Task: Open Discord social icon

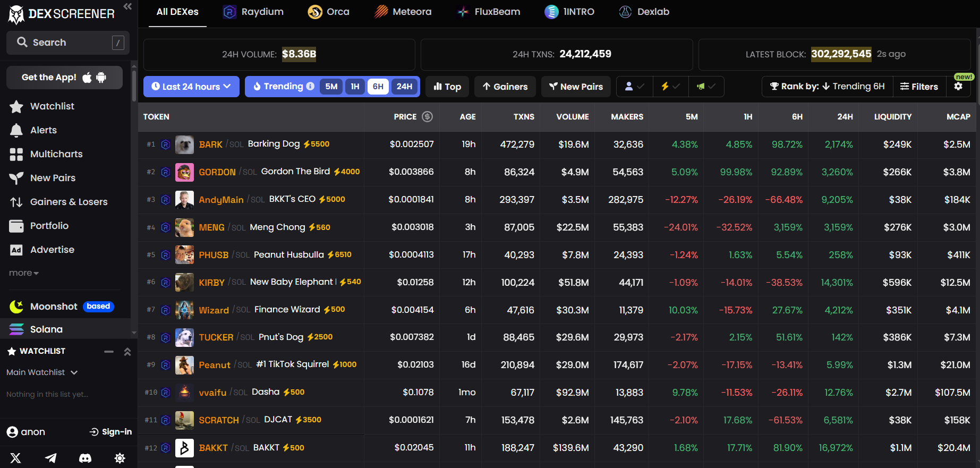Action: click(x=85, y=458)
